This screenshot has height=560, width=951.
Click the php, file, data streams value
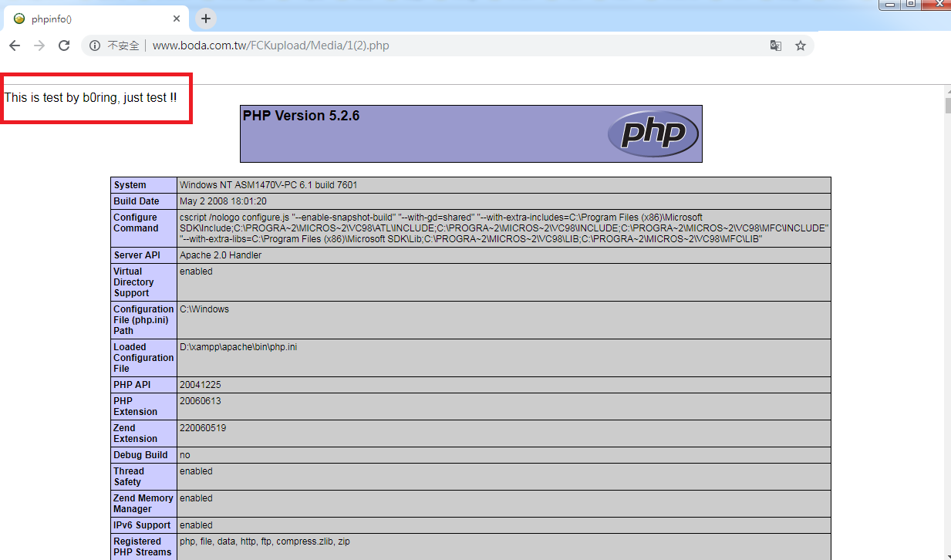click(x=265, y=541)
